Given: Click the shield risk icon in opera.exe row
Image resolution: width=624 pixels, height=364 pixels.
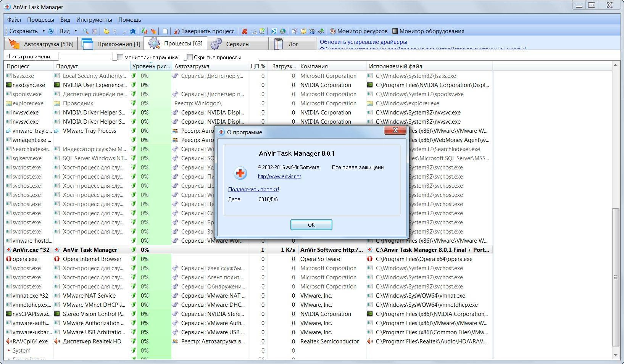Looking at the screenshot, I should [133, 259].
